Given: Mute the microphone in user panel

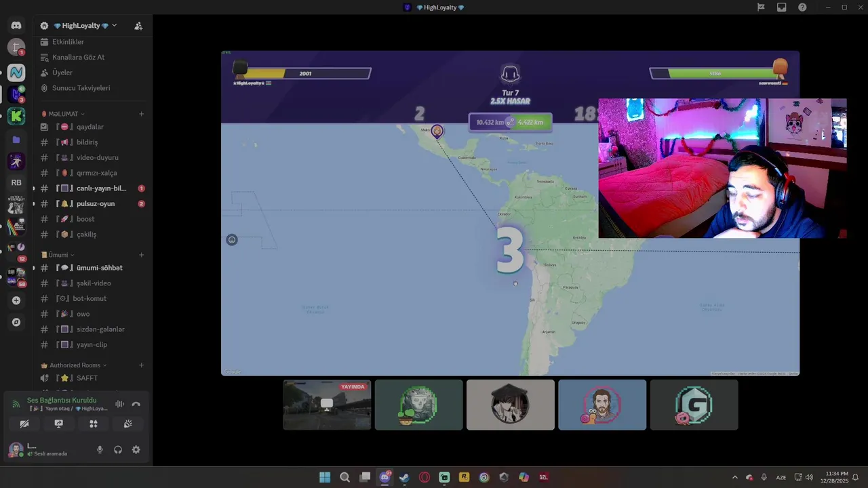Looking at the screenshot, I should 100,449.
